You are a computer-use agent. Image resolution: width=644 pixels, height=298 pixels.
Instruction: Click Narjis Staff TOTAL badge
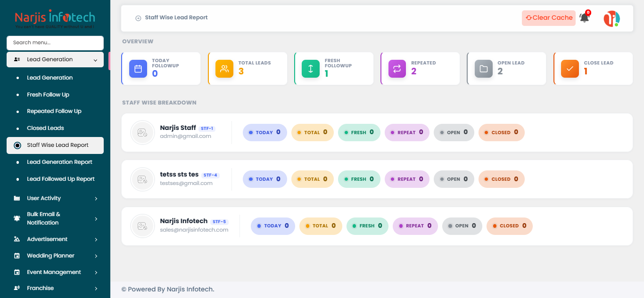click(x=313, y=132)
